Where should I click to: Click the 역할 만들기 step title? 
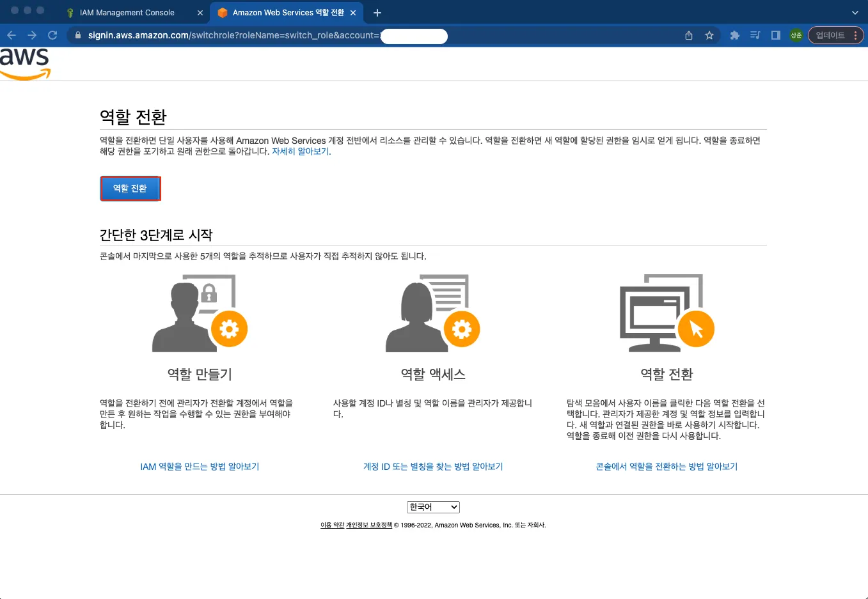tap(200, 375)
